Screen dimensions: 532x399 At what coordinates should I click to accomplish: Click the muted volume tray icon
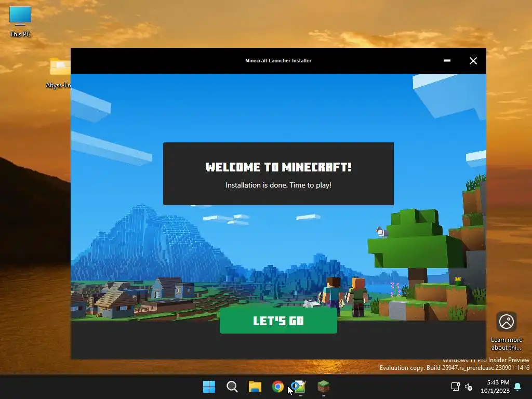[x=469, y=387]
